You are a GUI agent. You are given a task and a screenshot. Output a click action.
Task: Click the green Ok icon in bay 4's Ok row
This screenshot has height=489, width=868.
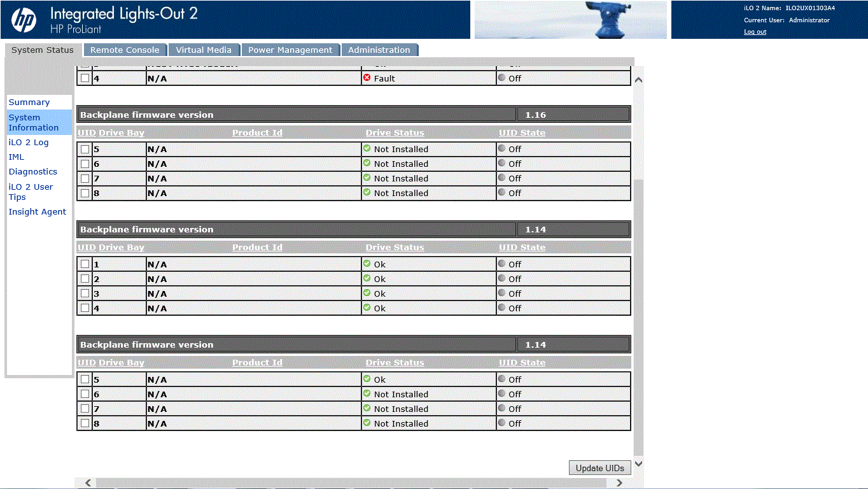(x=367, y=308)
